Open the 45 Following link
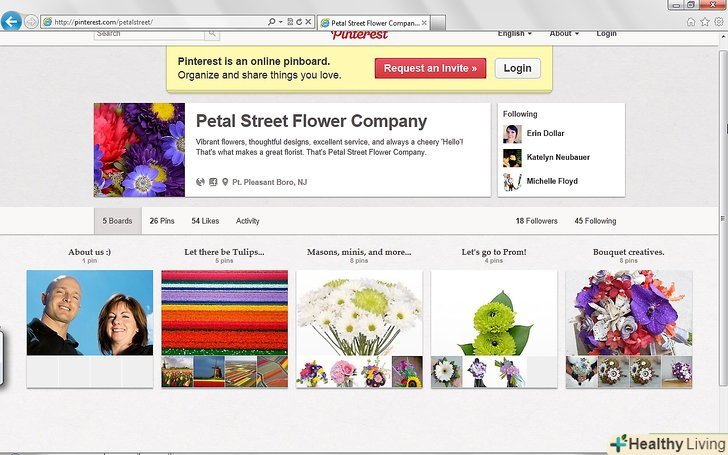The image size is (728, 455). point(595,221)
